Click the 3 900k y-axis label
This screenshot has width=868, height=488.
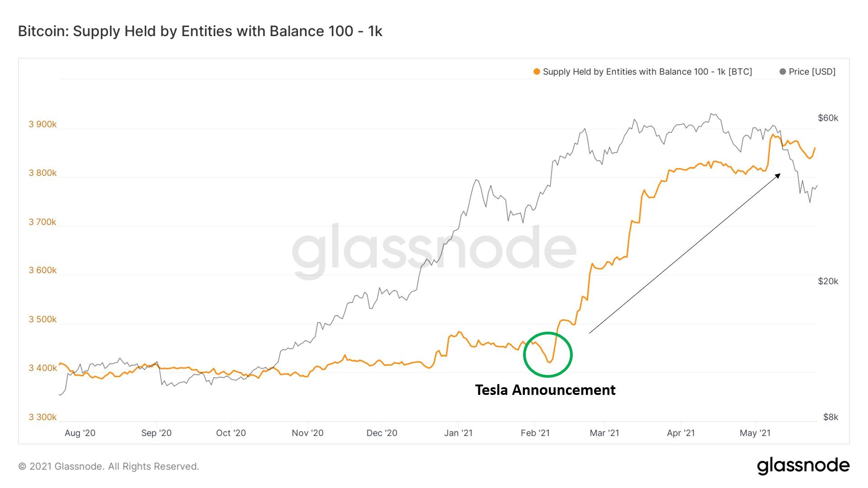point(42,124)
